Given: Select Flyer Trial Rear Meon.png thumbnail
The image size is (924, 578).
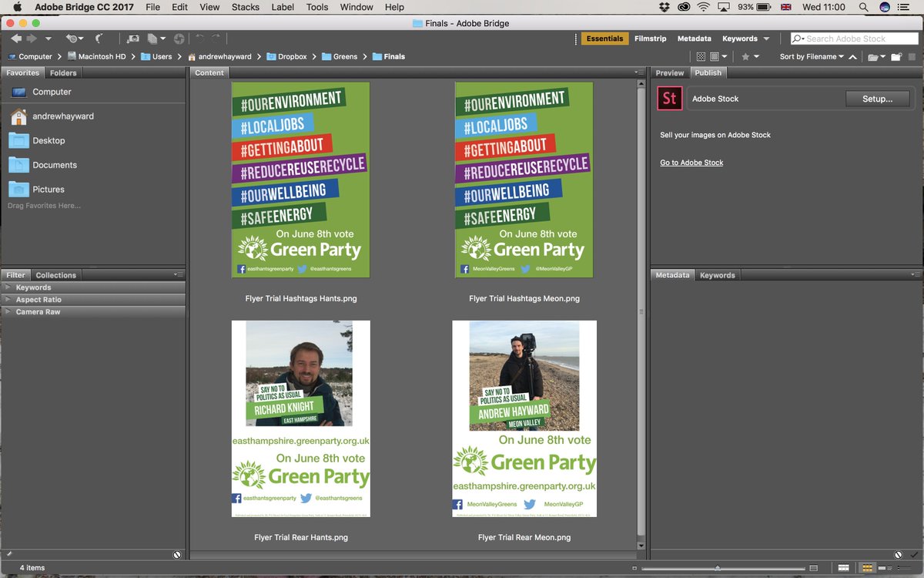Looking at the screenshot, I should [524, 418].
